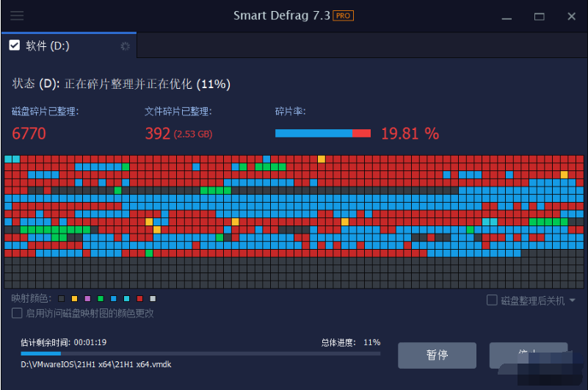
Task: Pick the yellow map color swatch
Action: tap(75, 299)
